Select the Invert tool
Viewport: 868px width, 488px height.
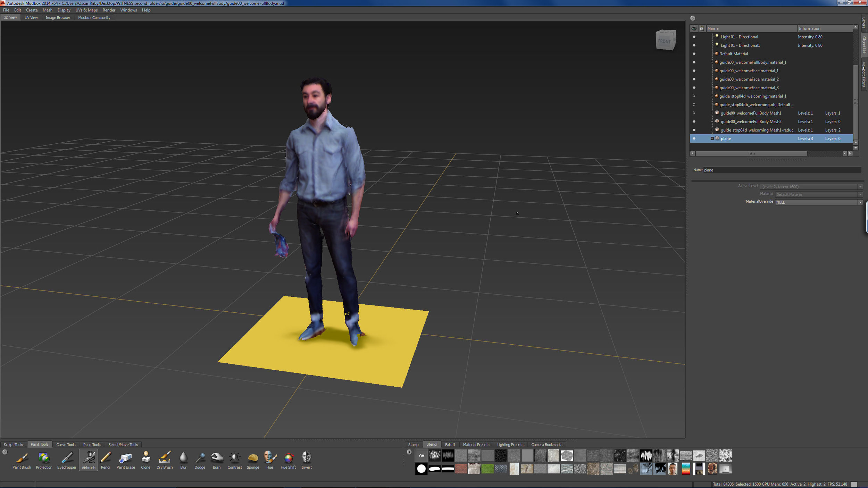(307, 460)
